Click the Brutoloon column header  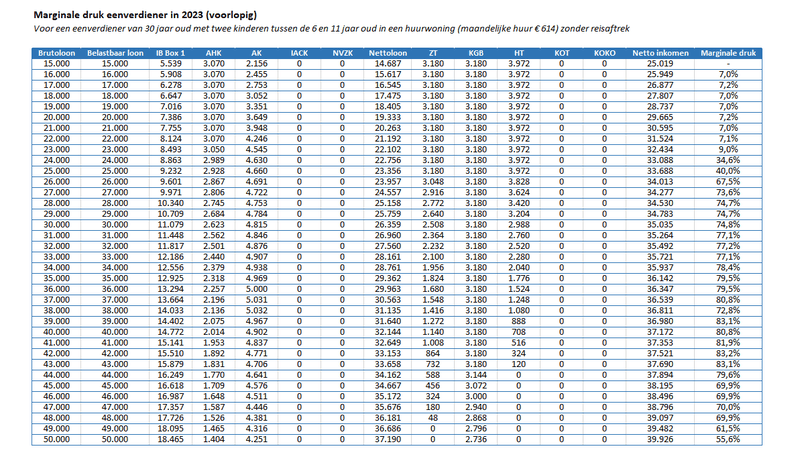[56, 53]
